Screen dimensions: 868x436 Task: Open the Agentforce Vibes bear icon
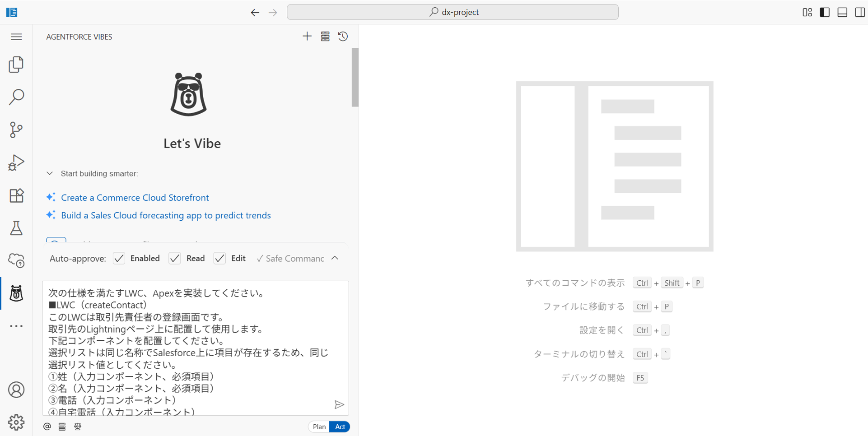pos(16,293)
